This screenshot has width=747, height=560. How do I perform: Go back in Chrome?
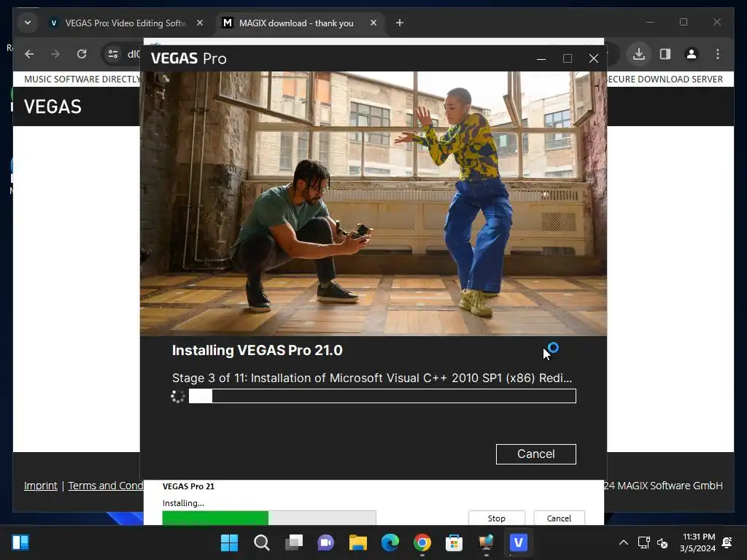pyautogui.click(x=29, y=54)
